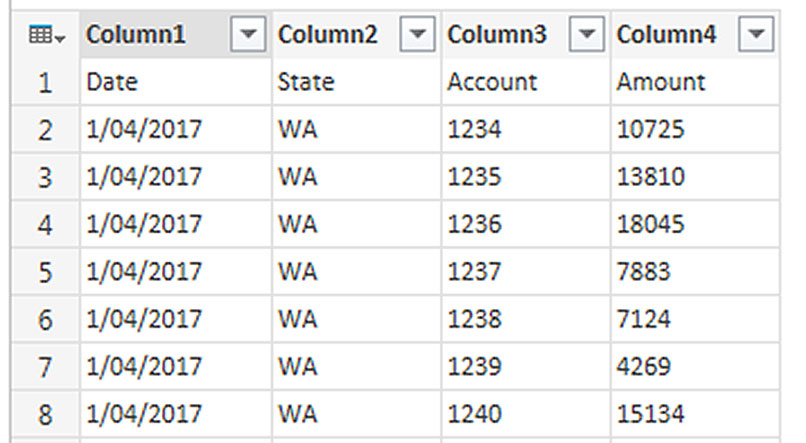
Task: Click the 'Date' cell in row 1
Action: pos(176,82)
